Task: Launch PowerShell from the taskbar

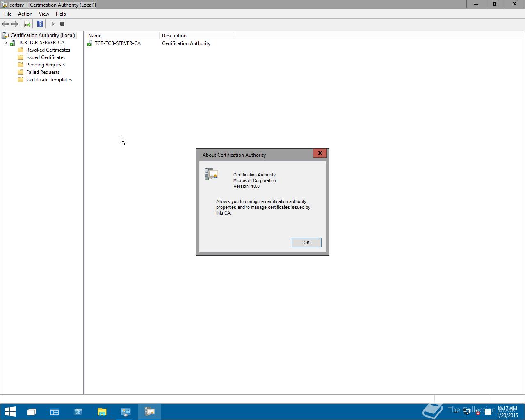Action: 78,411
